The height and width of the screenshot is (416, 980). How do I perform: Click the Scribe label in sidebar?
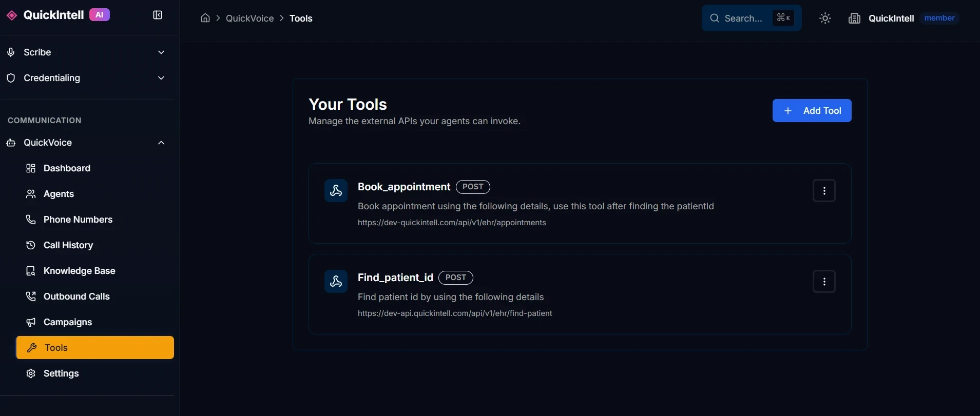click(x=37, y=52)
